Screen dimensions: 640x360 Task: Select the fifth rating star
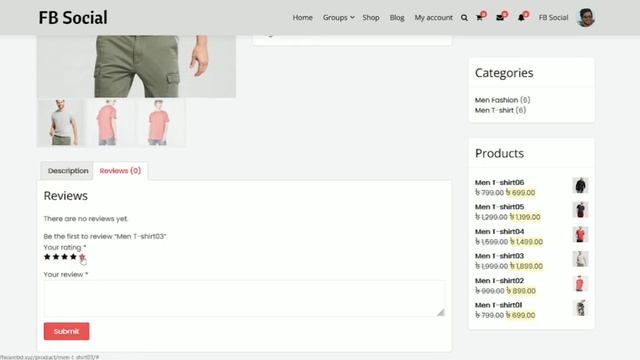tap(82, 257)
